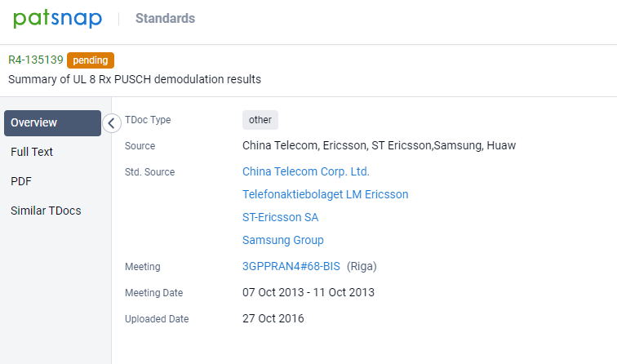The image size is (617, 364).
Task: Click the Source company list text
Action: [x=379, y=145]
